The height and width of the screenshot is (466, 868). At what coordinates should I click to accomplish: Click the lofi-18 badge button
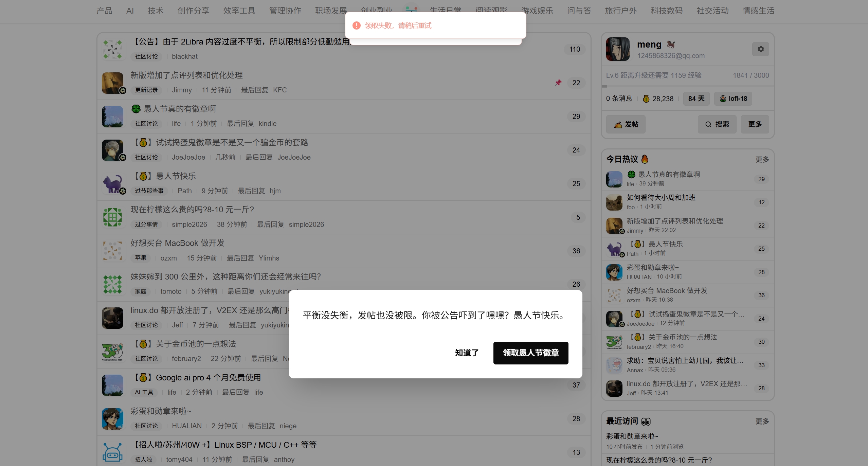(733, 99)
